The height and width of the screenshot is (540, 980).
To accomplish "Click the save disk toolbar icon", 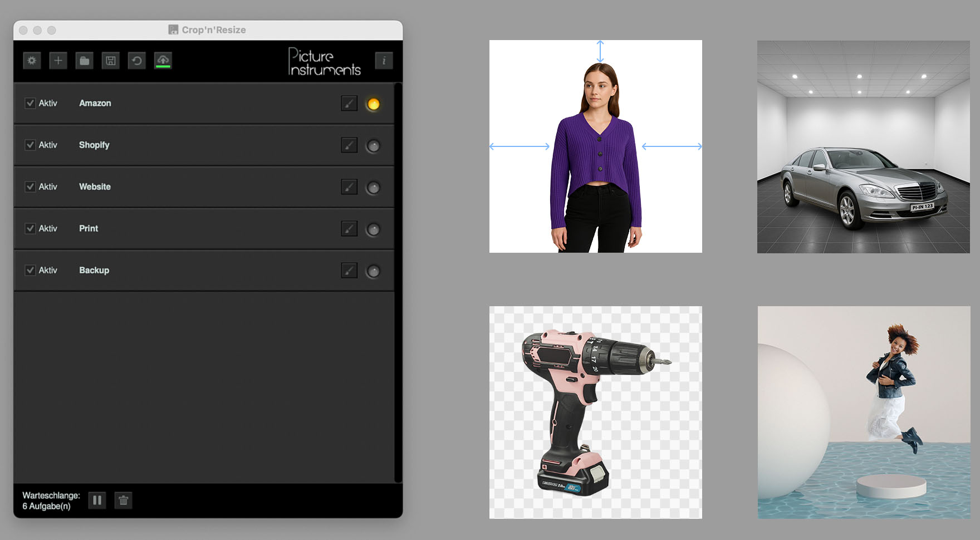I will pos(110,61).
